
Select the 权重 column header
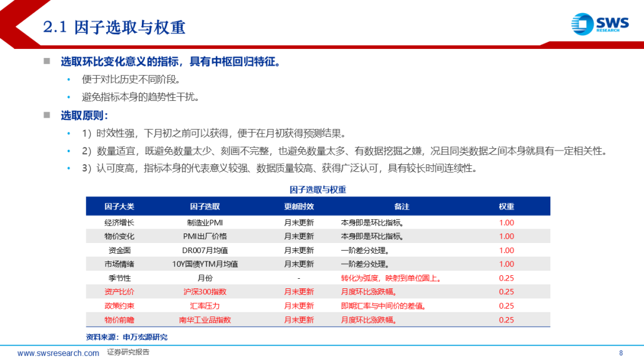pos(506,207)
